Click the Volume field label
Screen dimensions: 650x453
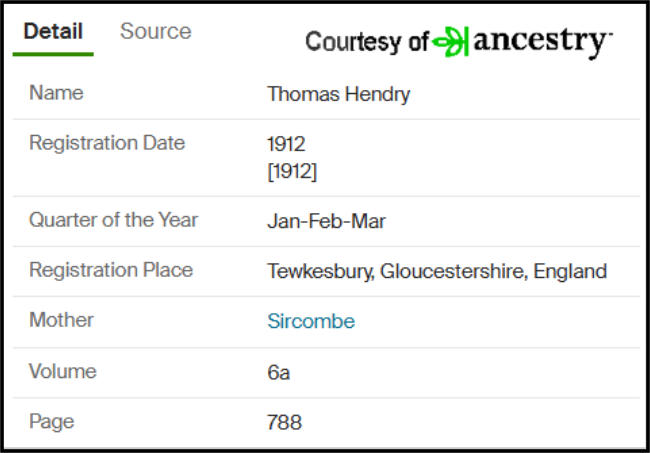(63, 371)
